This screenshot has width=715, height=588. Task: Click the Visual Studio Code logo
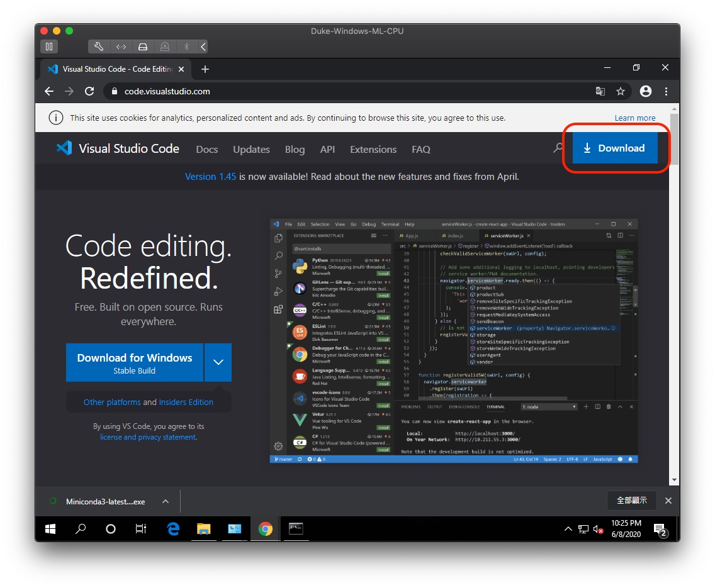coord(64,148)
